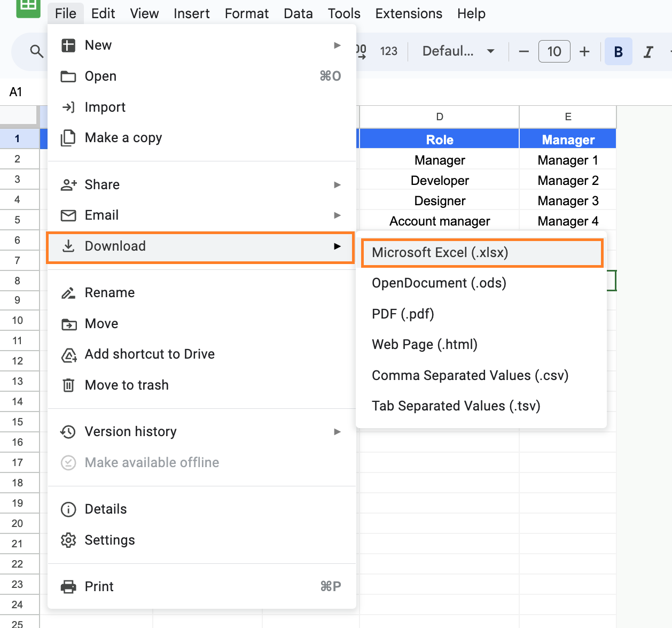Expand the Share submenu arrow
The width and height of the screenshot is (672, 628).
(x=337, y=184)
